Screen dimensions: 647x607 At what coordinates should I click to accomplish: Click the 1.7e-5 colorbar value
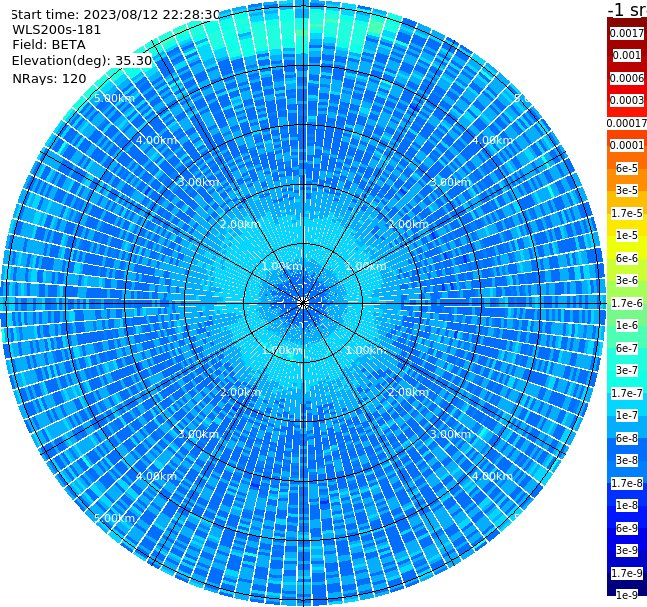[x=627, y=213]
